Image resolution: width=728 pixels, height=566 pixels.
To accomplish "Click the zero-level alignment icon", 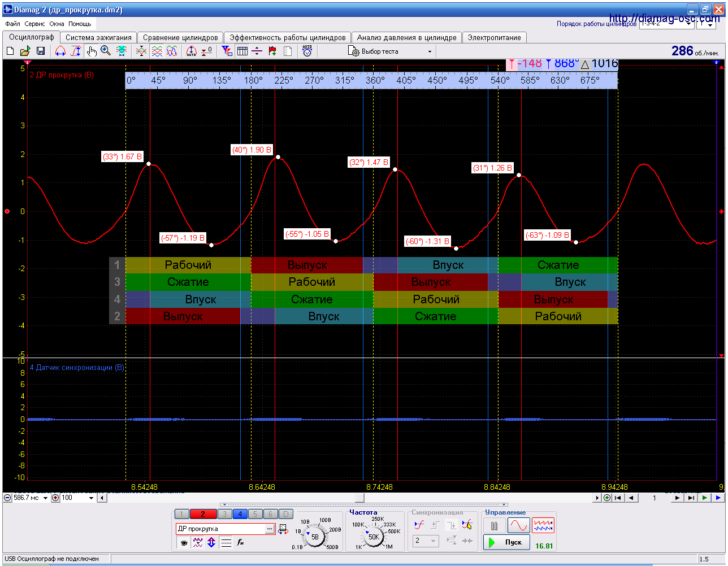I will click(x=207, y=51).
